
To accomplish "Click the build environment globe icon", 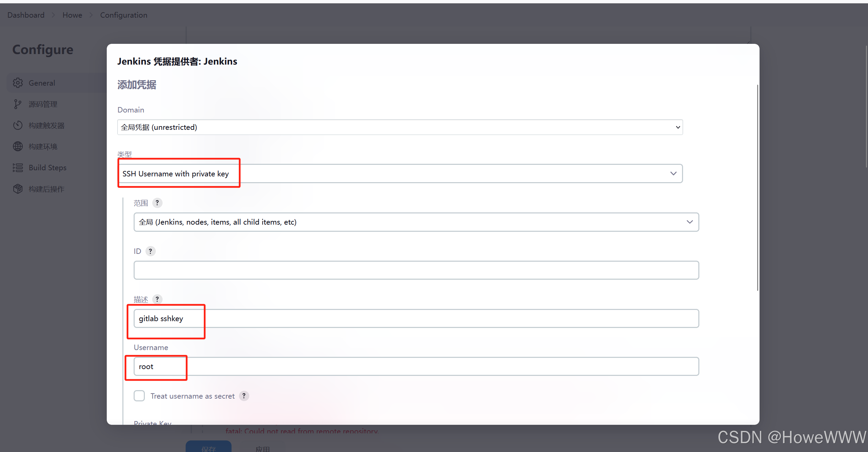I will 18,146.
